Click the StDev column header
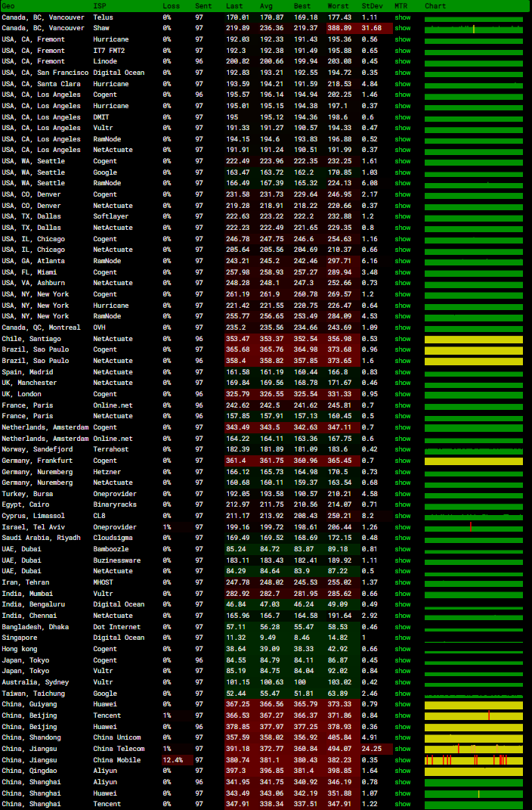Screen dimensions: 532x810 [371, 6]
